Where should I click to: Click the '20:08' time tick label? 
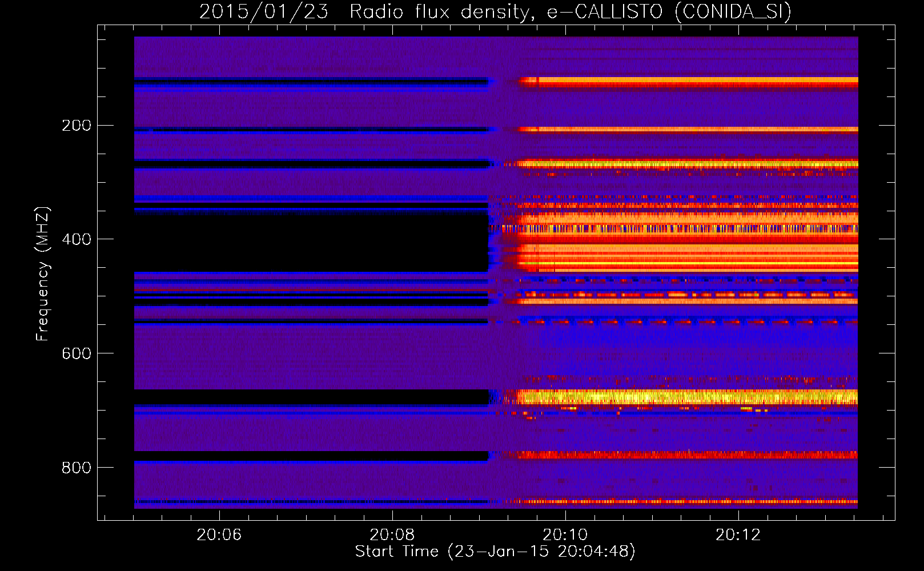pos(392,535)
